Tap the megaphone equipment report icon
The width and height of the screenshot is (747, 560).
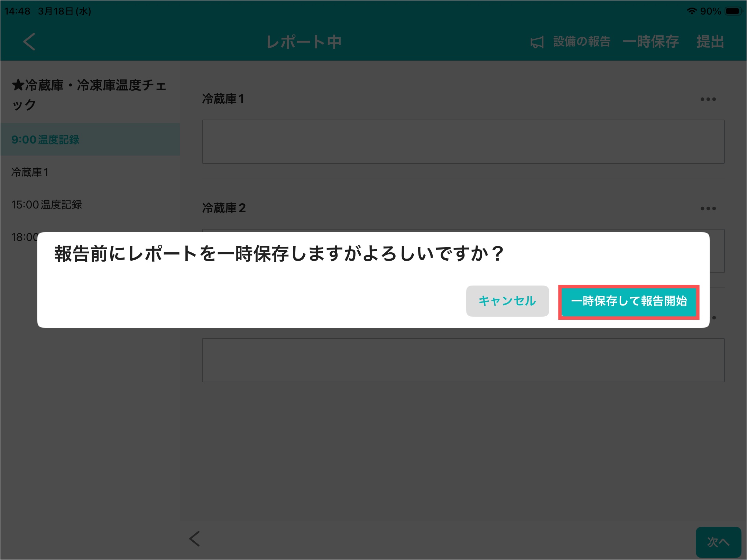pos(537,42)
